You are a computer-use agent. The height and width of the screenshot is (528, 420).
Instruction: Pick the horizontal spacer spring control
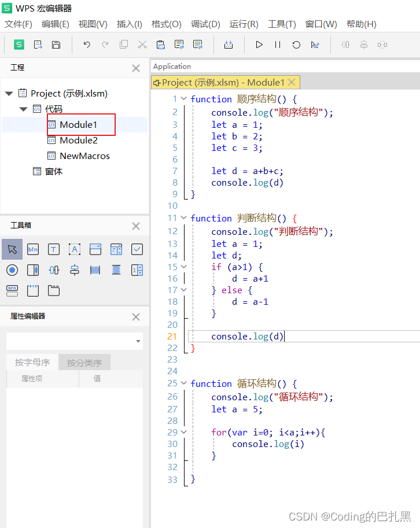[x=95, y=270]
